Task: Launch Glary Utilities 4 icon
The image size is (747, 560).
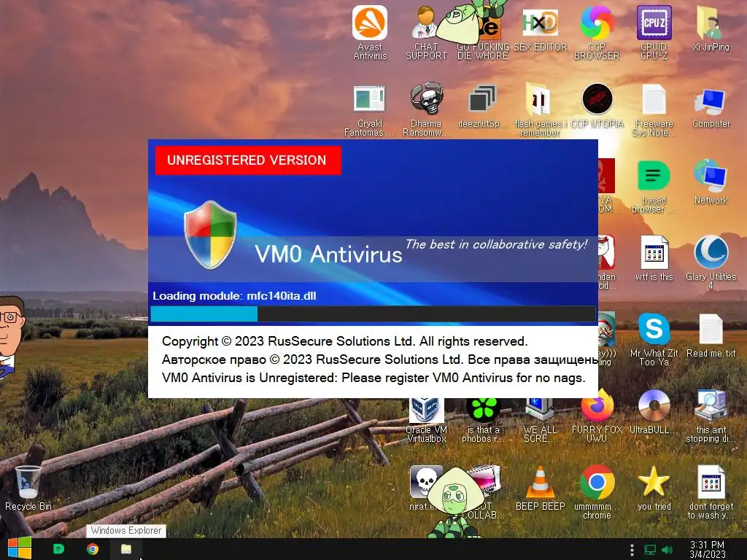Action: [x=711, y=262]
